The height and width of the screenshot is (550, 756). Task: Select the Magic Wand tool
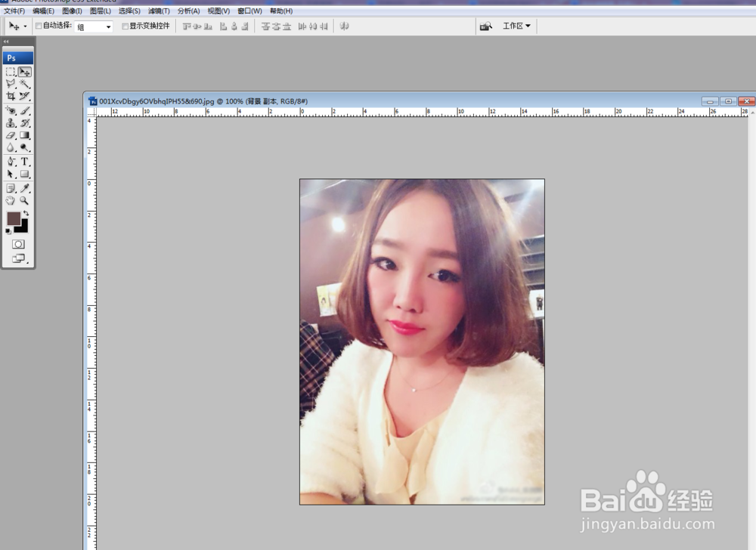coord(25,84)
